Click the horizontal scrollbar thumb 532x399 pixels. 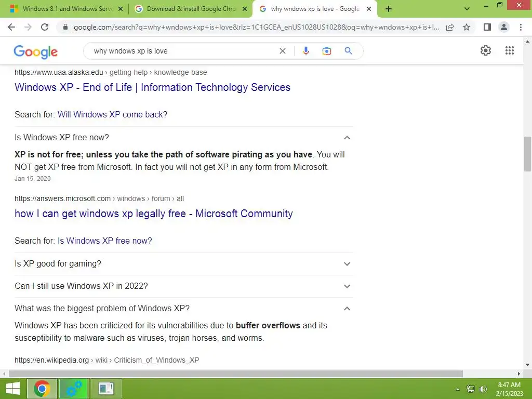[x=236, y=374]
